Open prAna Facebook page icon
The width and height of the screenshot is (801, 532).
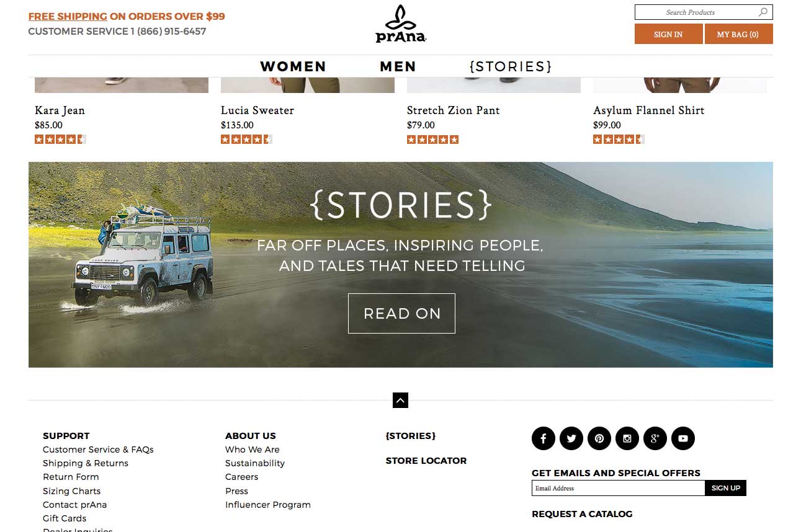(x=543, y=438)
